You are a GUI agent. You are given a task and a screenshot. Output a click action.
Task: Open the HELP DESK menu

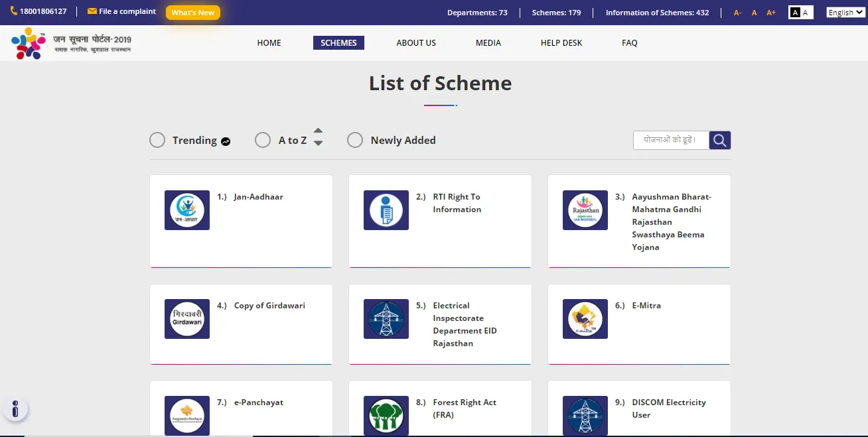point(561,43)
